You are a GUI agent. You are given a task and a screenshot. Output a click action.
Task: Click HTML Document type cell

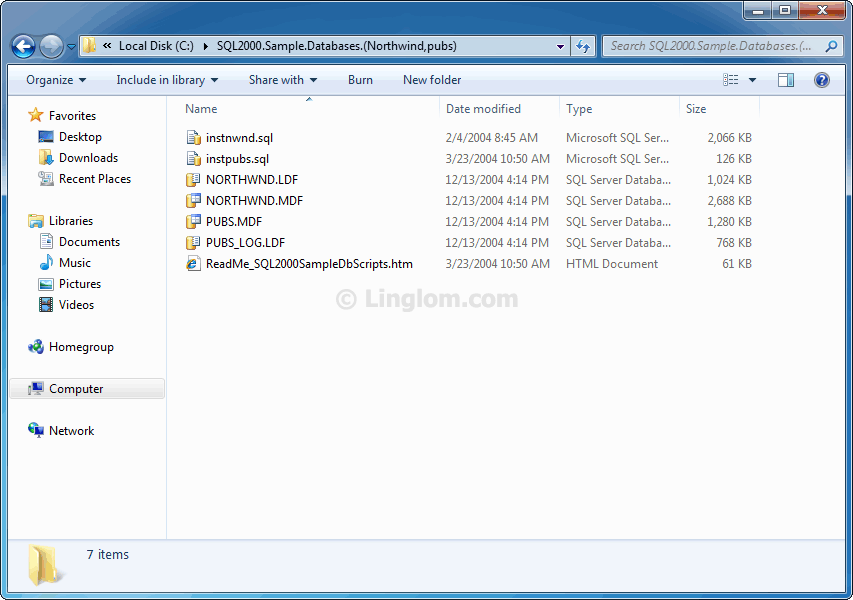click(x=611, y=264)
